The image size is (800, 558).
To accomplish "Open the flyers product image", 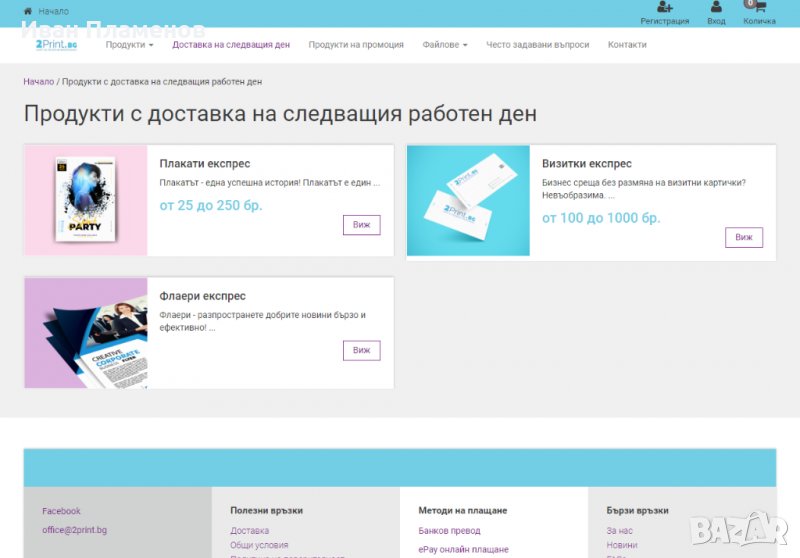I will (x=86, y=332).
